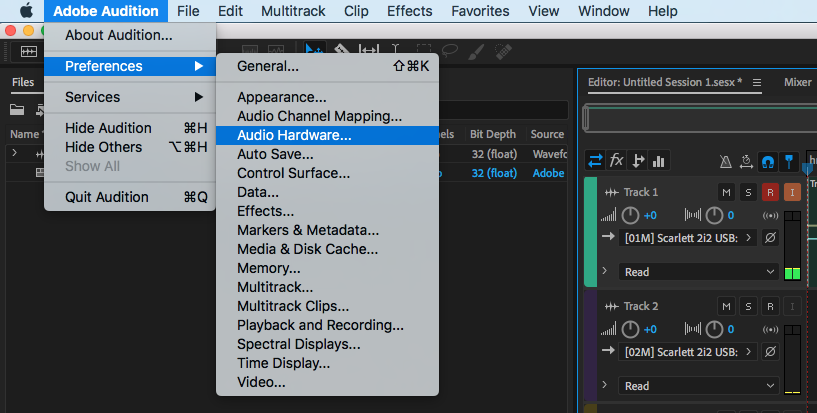Open Media & Disk Cache... preferences
Viewport: 817px width, 413px height.
click(327, 249)
